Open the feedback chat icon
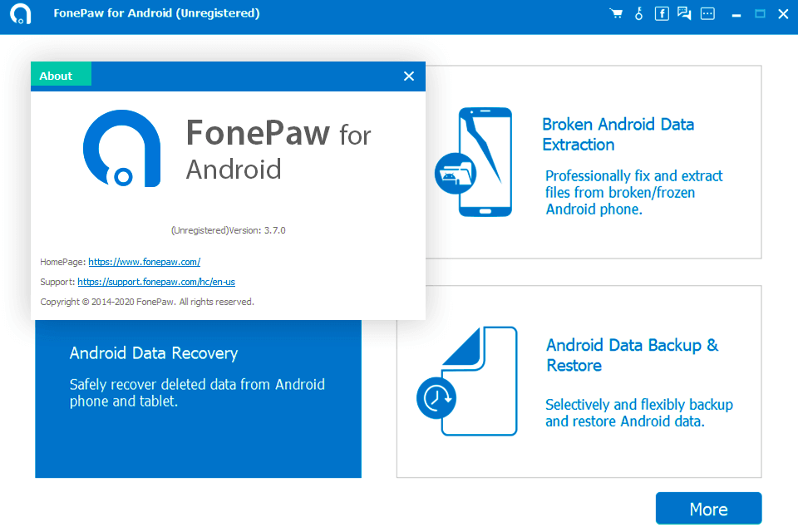 tap(684, 13)
